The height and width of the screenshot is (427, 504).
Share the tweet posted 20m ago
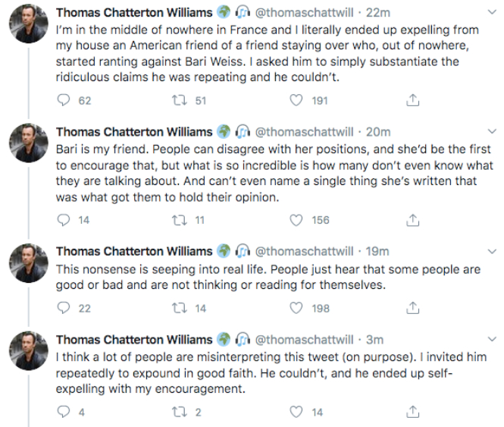[414, 220]
